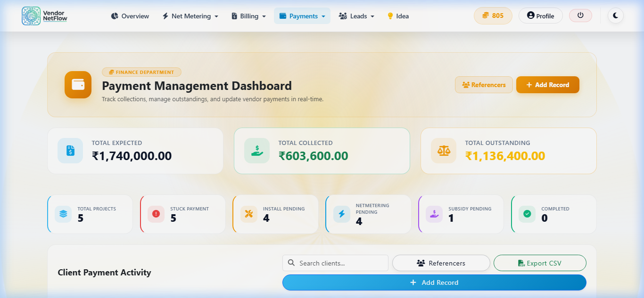Click the Search clients input field
Viewport: 644px width, 298px height.
(335, 263)
